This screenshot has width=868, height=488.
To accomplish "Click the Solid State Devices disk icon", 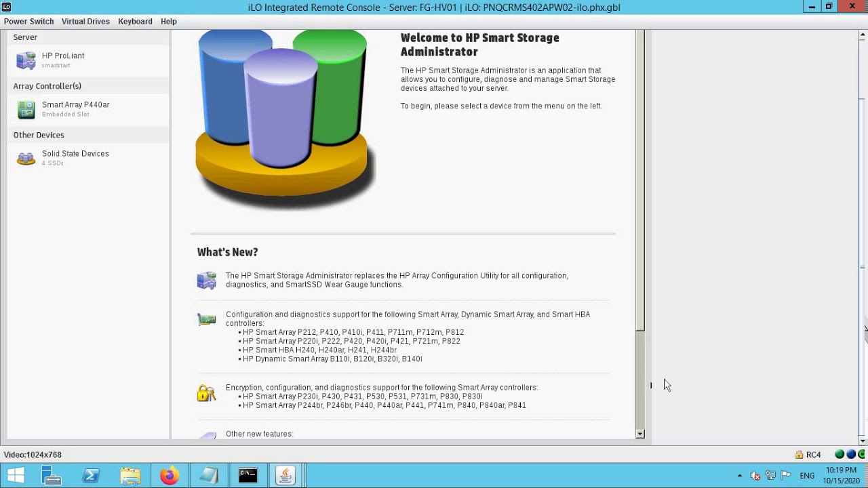I will (26, 158).
